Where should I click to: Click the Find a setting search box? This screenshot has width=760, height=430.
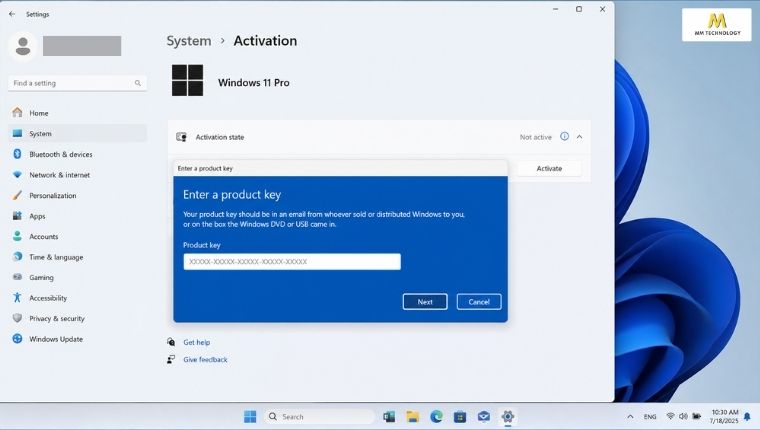77,83
